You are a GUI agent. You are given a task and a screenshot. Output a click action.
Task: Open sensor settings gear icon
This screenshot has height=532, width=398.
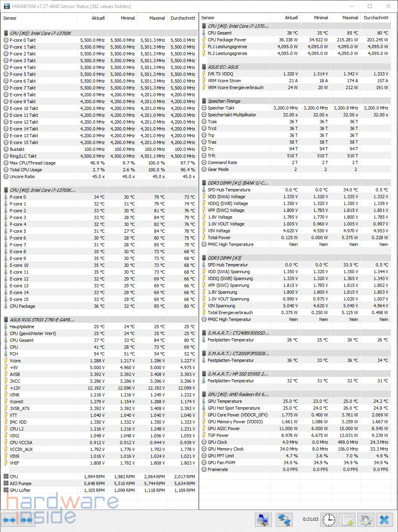tap(366, 520)
